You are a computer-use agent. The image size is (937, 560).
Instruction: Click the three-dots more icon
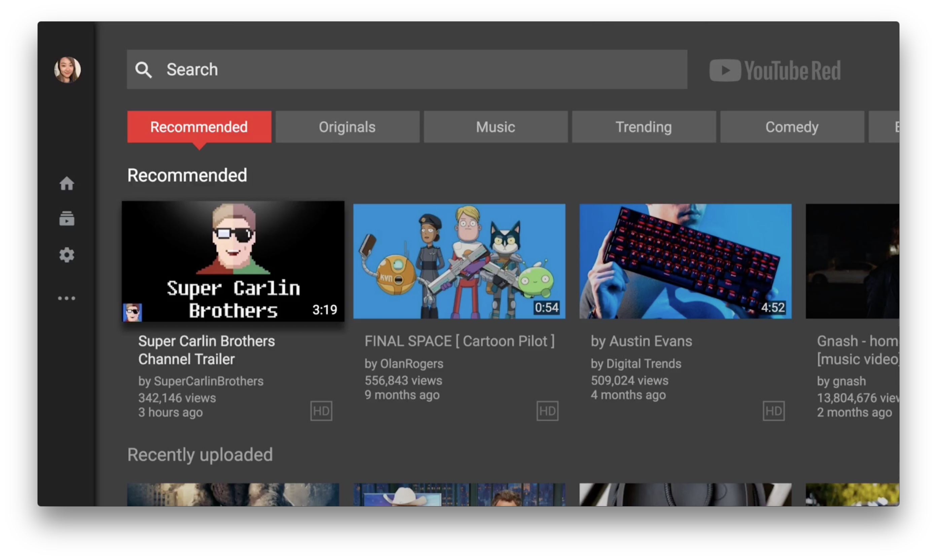(x=67, y=298)
